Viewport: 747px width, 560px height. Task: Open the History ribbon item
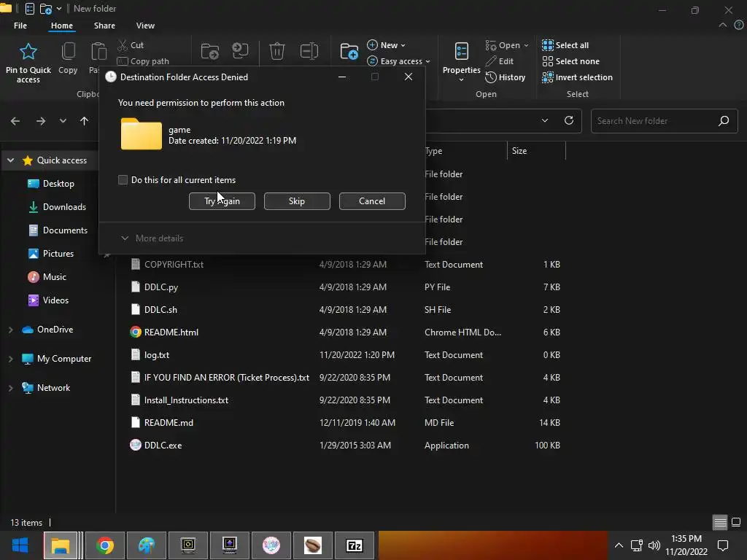pyautogui.click(x=506, y=77)
